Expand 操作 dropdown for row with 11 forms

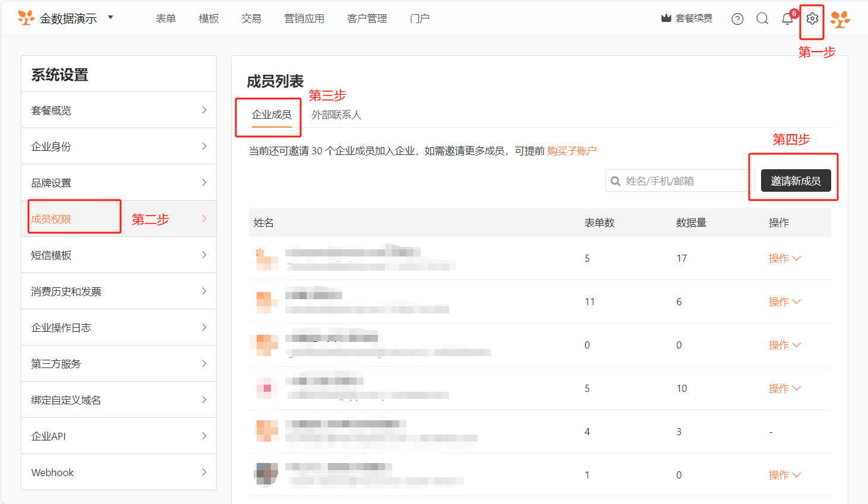pos(784,302)
